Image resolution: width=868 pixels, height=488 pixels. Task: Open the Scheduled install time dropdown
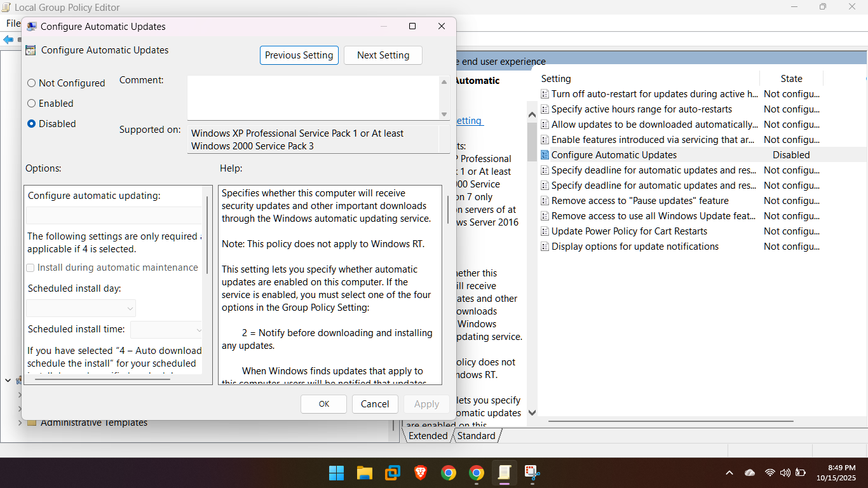click(x=166, y=330)
